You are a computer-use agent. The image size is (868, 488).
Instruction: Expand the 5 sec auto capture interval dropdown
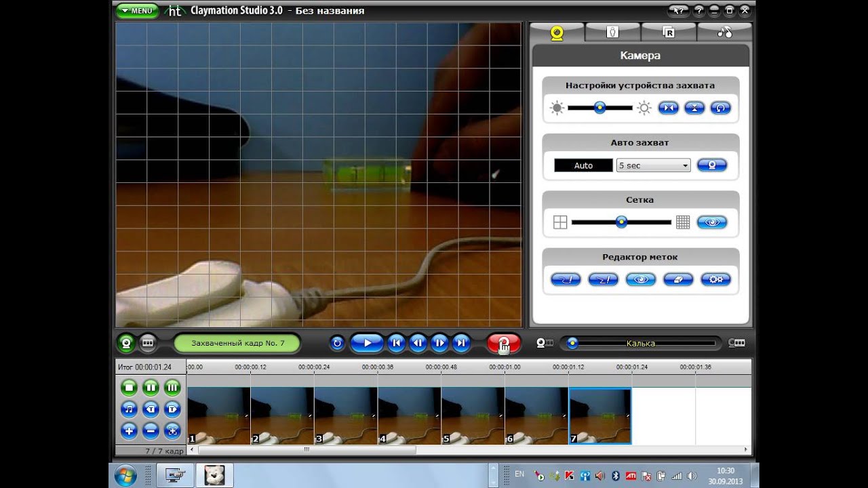653,165
